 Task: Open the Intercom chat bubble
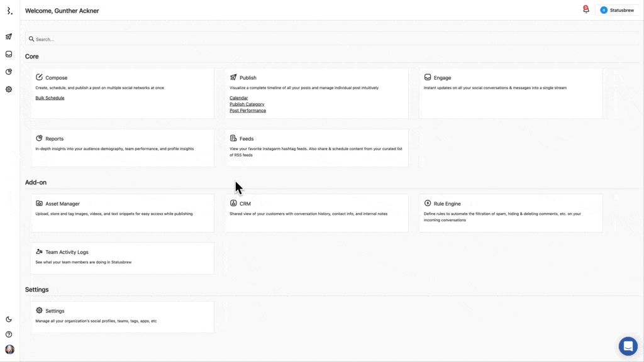pyautogui.click(x=628, y=346)
